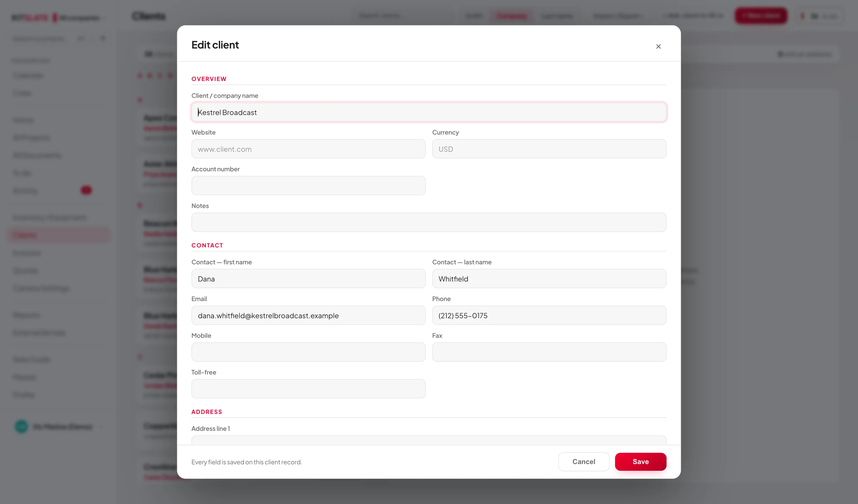This screenshot has width=858, height=504.
Task: Click the Phone number field
Action: (x=549, y=315)
